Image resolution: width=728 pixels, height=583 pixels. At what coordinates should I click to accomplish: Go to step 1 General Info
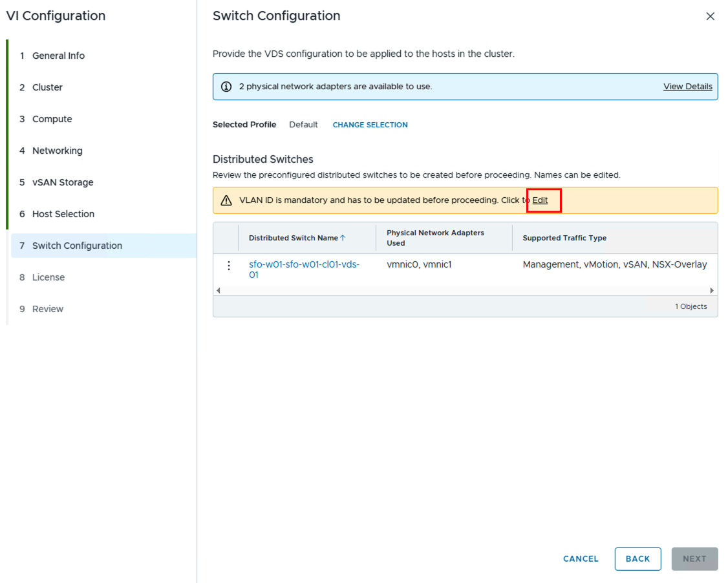coord(58,56)
